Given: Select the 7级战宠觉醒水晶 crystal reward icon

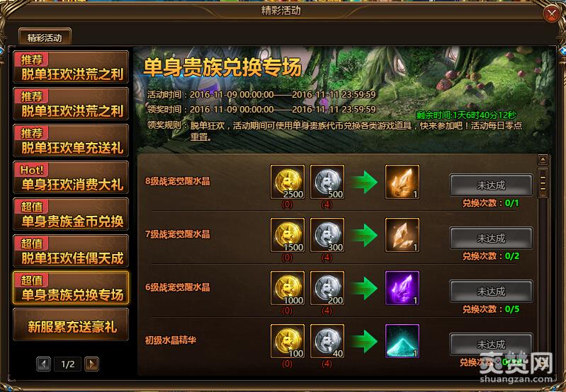Looking at the screenshot, I should pos(402,235).
